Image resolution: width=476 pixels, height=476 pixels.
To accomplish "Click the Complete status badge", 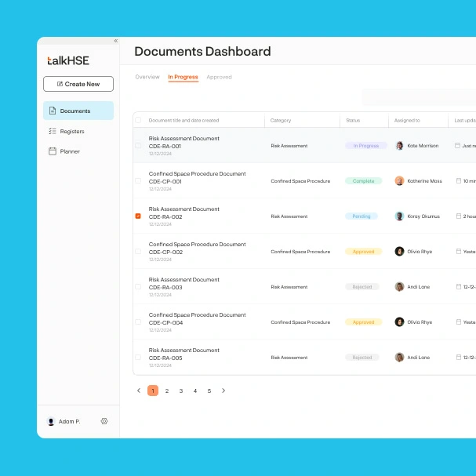I will tap(363, 181).
